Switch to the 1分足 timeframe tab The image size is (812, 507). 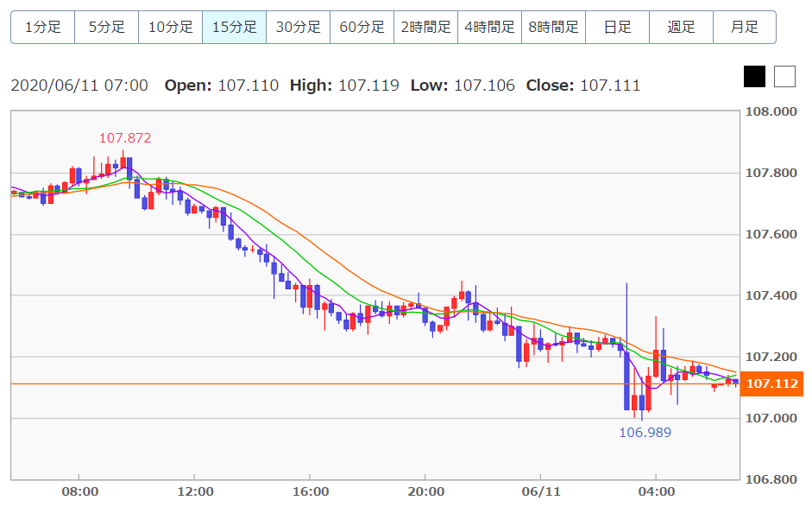pyautogui.click(x=42, y=27)
